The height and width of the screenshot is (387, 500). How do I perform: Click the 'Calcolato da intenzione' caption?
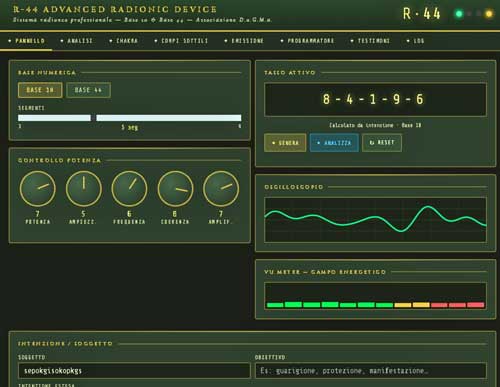375,125
